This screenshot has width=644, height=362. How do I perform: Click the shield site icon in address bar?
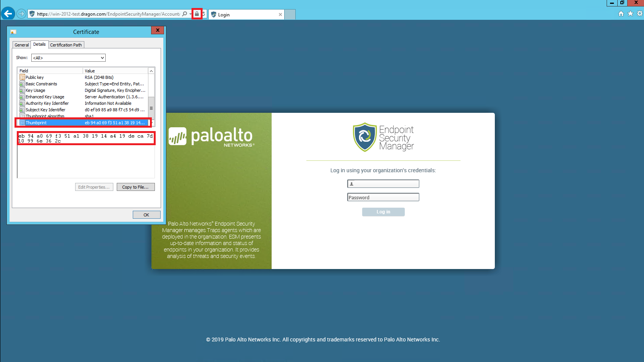[32, 14]
